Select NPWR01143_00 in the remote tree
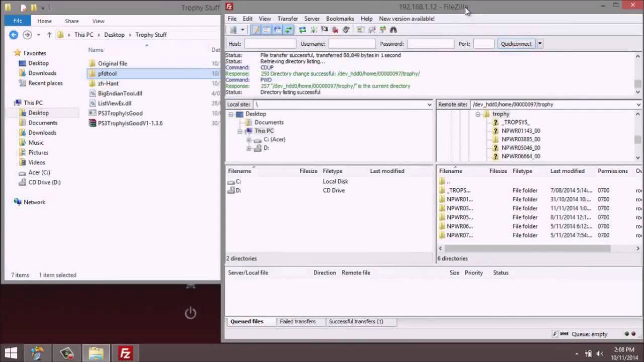This screenshot has height=362, width=644. coord(521,131)
